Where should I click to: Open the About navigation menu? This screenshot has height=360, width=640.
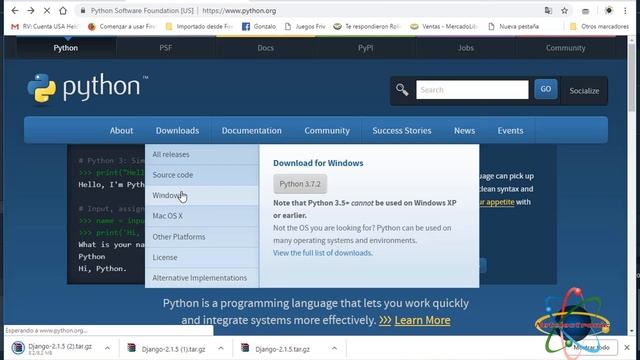point(121,131)
